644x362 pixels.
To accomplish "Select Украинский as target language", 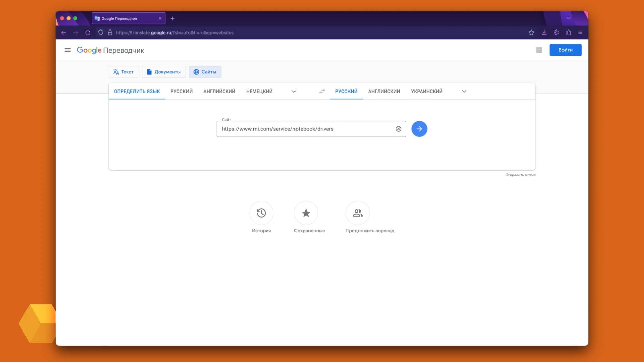I will point(427,91).
